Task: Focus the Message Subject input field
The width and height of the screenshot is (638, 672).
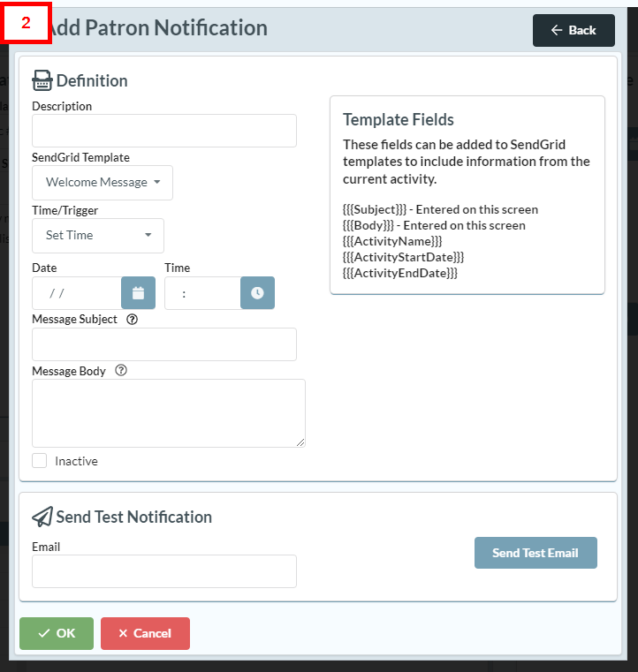Action: [x=164, y=344]
